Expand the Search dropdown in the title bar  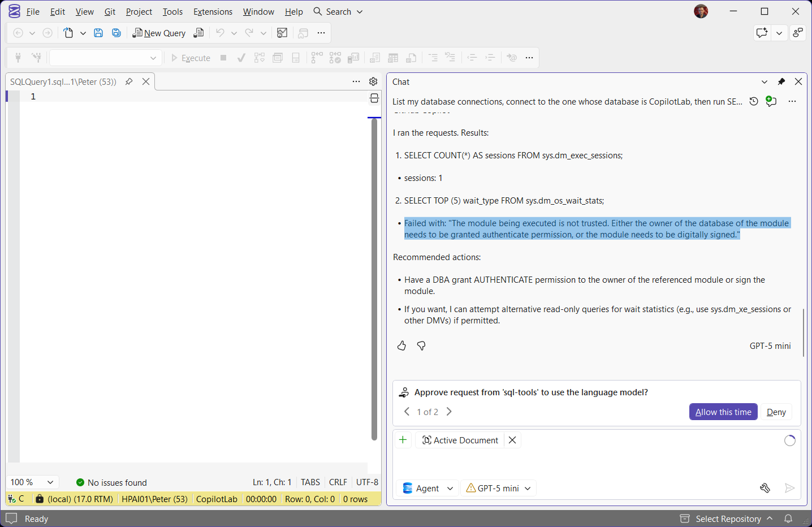[360, 11]
